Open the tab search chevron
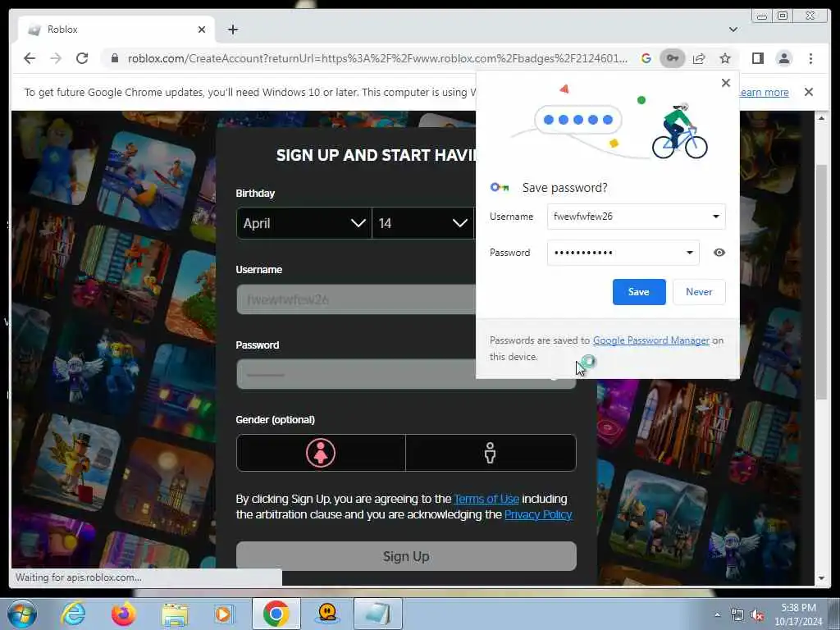The image size is (840, 630). click(x=733, y=30)
